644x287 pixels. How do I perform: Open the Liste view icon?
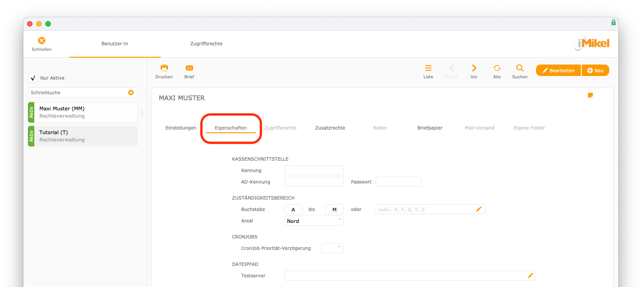click(x=428, y=68)
